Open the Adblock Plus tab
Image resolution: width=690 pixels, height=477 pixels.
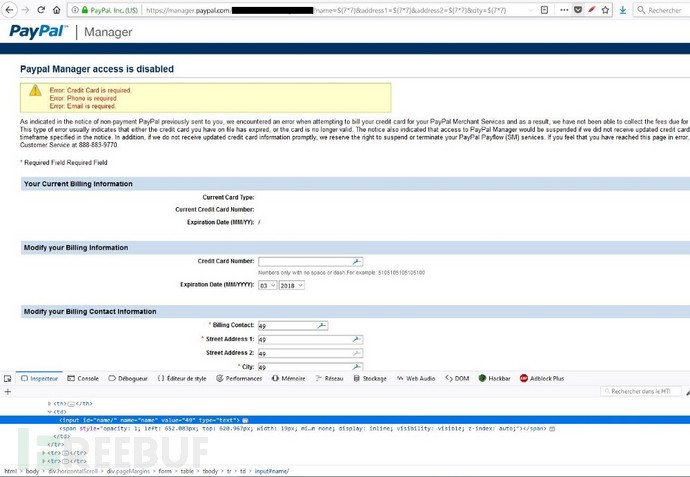coord(542,378)
